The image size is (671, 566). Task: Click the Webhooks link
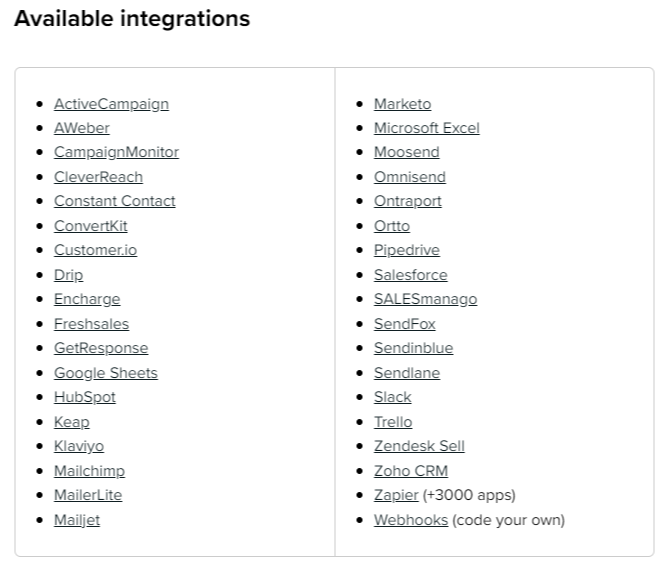click(x=411, y=520)
